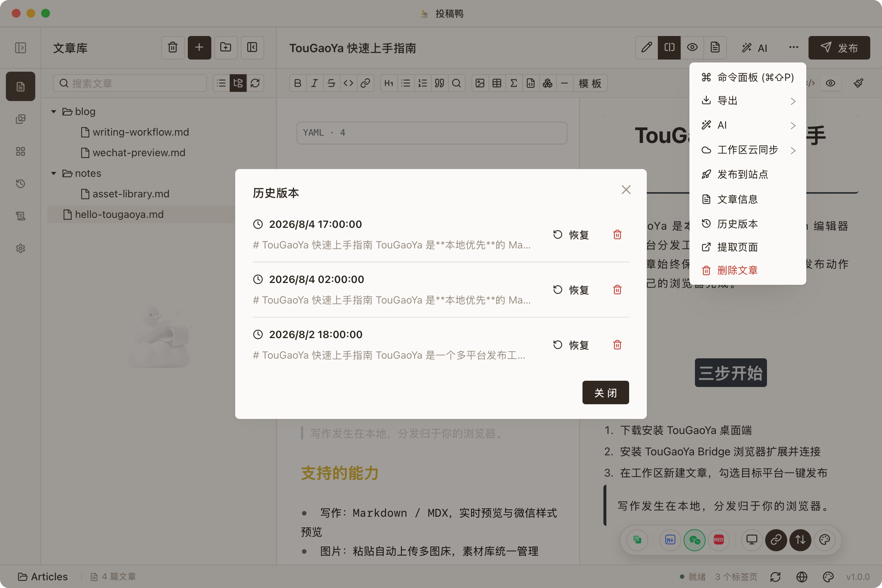This screenshot has height=588, width=882.
Task: Insert an image from the editor toolbar
Action: pyautogui.click(x=480, y=83)
